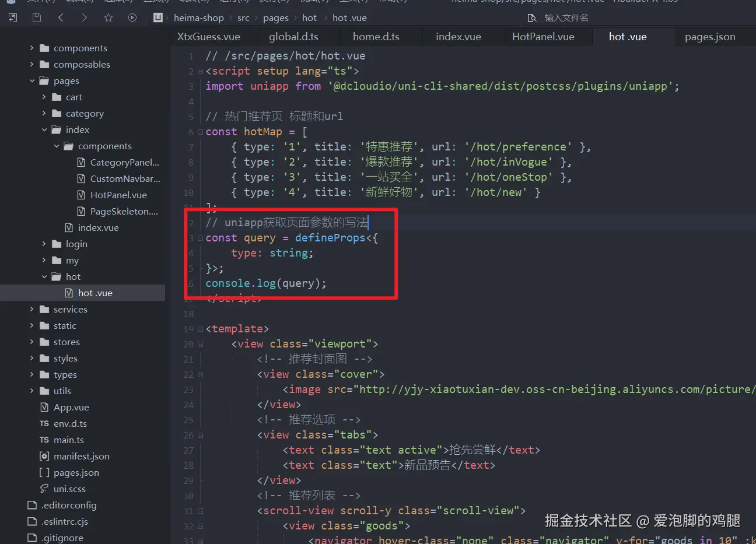Click the src breadcrumb segment

pos(243,18)
